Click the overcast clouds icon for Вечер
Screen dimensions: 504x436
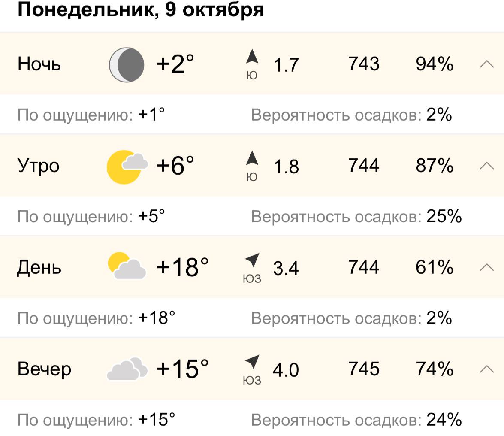point(127,368)
